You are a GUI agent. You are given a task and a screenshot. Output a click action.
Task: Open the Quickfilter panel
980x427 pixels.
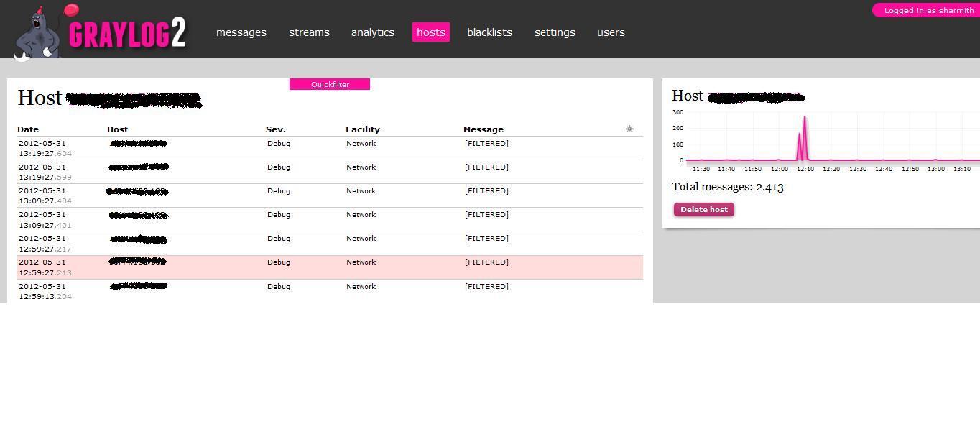(329, 84)
